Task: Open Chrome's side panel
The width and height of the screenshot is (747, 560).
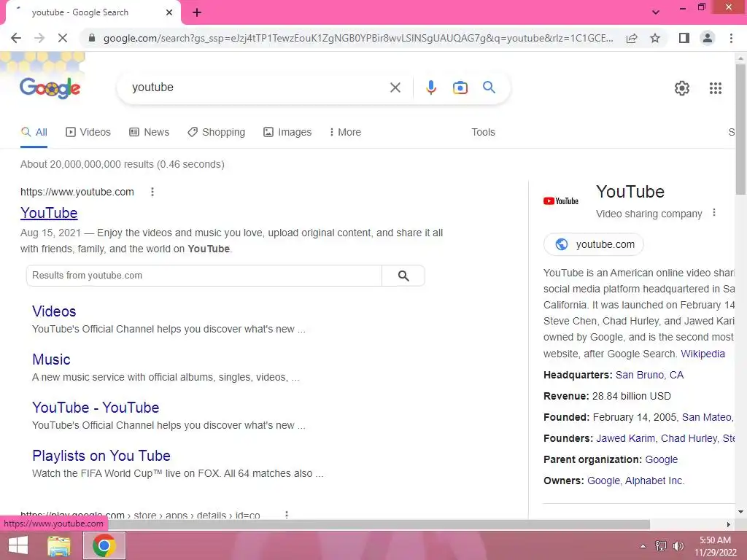Action: (684, 38)
